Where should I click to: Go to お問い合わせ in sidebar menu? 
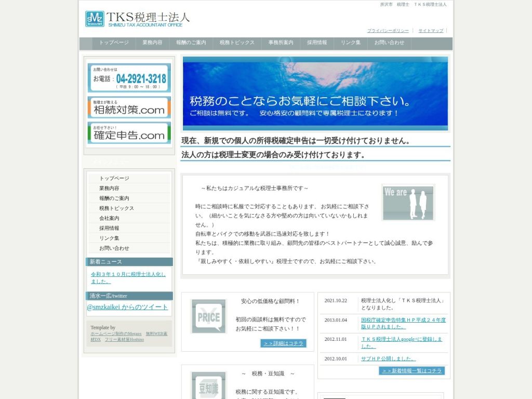(x=129, y=248)
